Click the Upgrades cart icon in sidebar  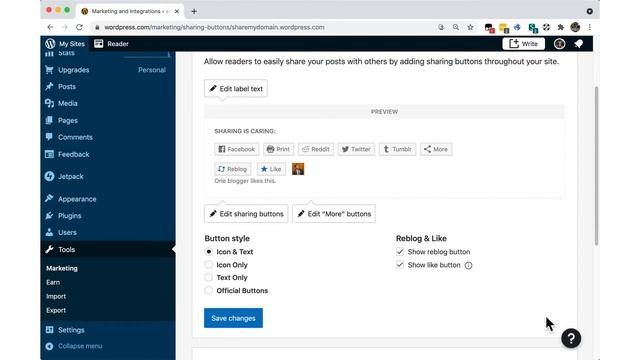(x=49, y=70)
